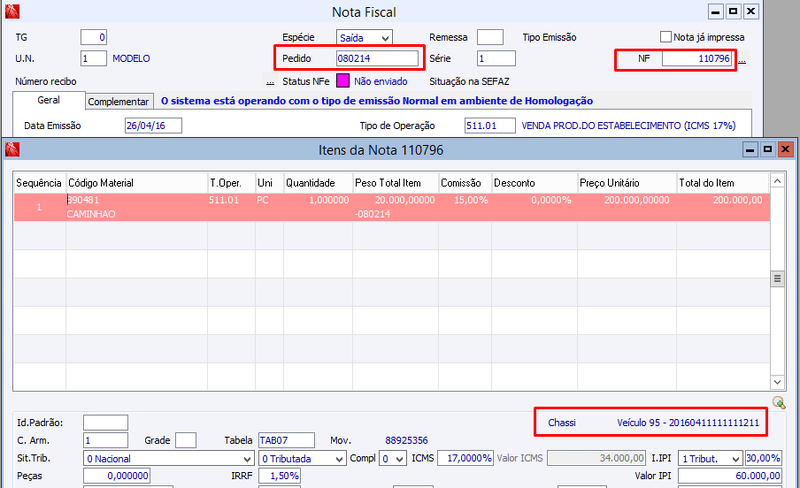
Task: Maximize the Itens da Nota window
Action: [x=767, y=150]
